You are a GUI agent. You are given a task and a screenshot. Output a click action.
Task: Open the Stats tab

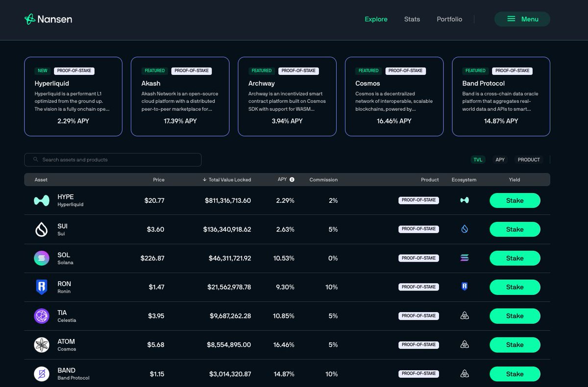tap(412, 19)
